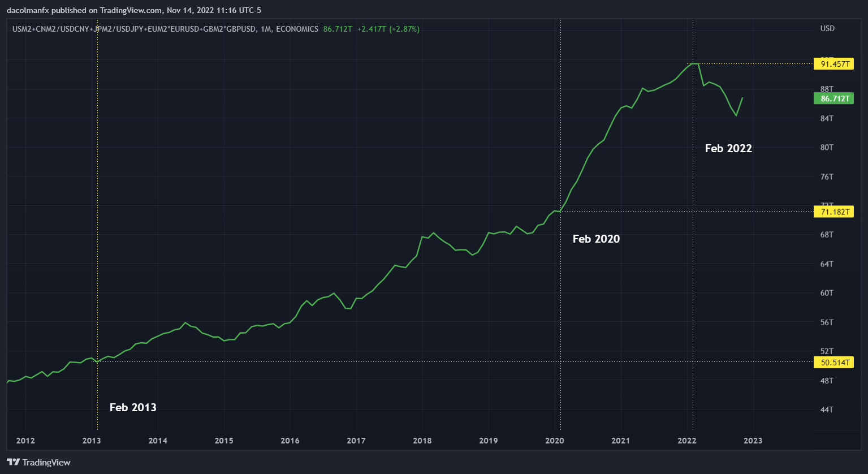This screenshot has width=868, height=474.
Task: Click the 76T tick on price axis
Action: [x=827, y=176]
